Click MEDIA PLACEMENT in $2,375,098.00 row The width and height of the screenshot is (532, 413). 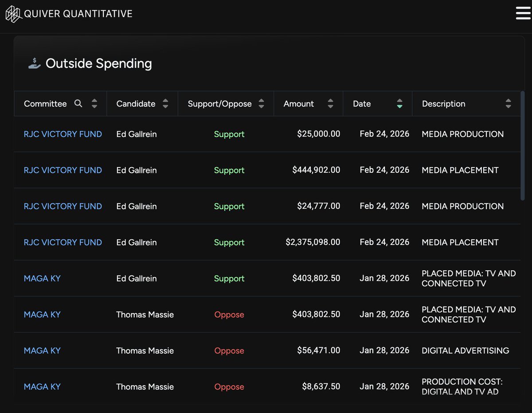tap(460, 242)
